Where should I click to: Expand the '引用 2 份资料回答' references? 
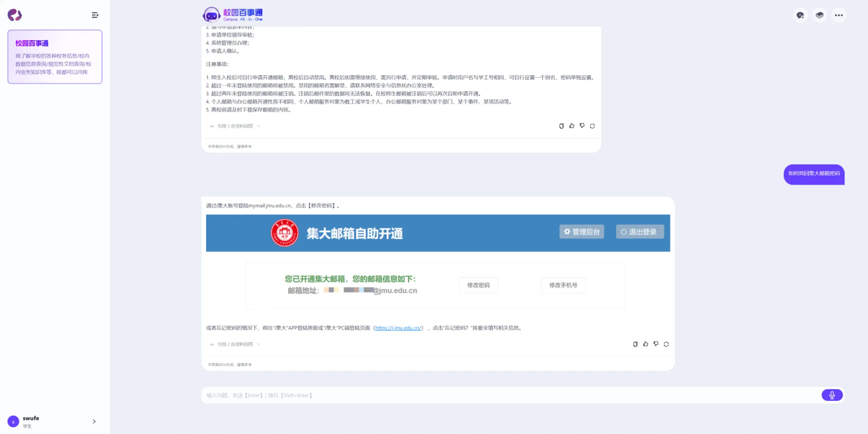pos(236,345)
